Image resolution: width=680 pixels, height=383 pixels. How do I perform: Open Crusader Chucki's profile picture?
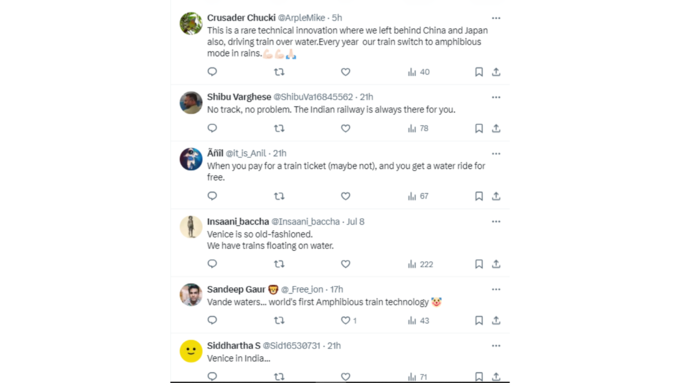coord(191,23)
